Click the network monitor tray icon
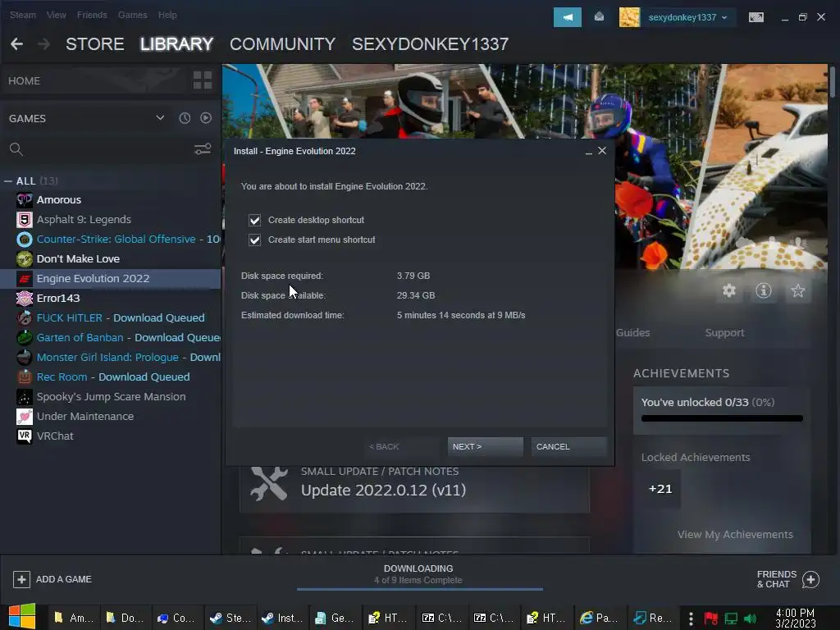 731,619
